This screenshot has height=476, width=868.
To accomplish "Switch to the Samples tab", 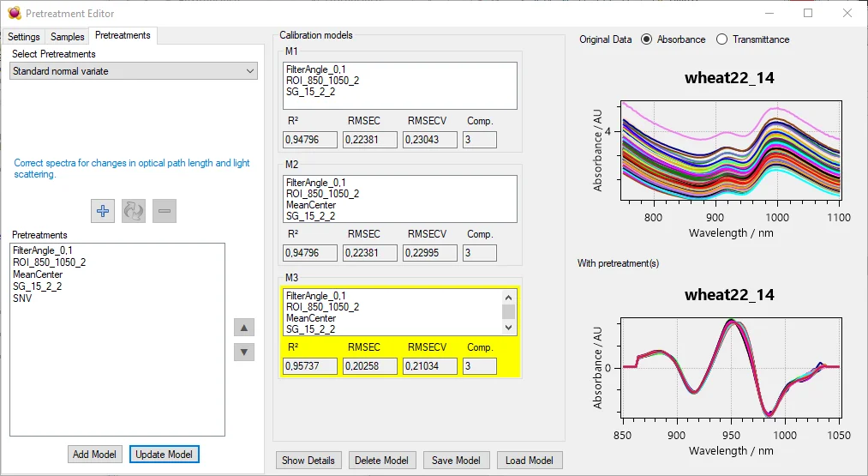I will [68, 37].
